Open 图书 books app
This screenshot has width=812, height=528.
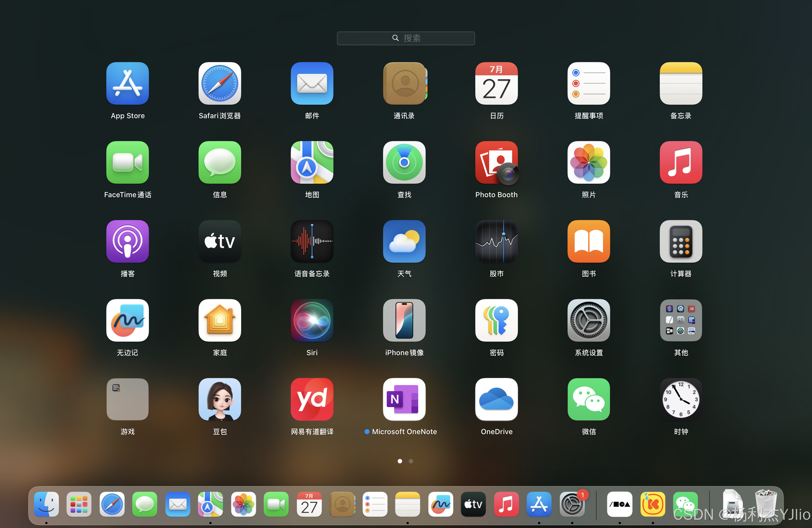click(x=589, y=241)
